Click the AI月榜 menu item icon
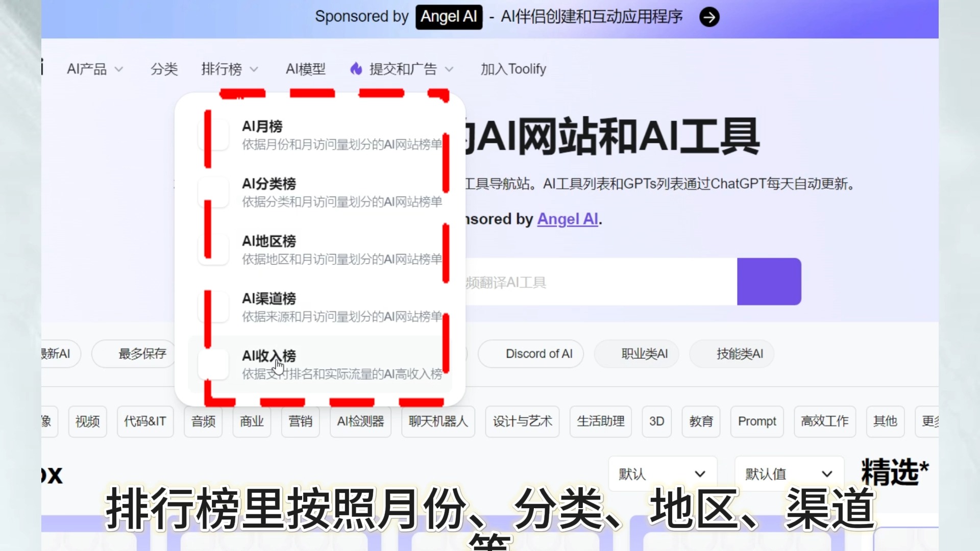The width and height of the screenshot is (980, 551). pyautogui.click(x=214, y=135)
